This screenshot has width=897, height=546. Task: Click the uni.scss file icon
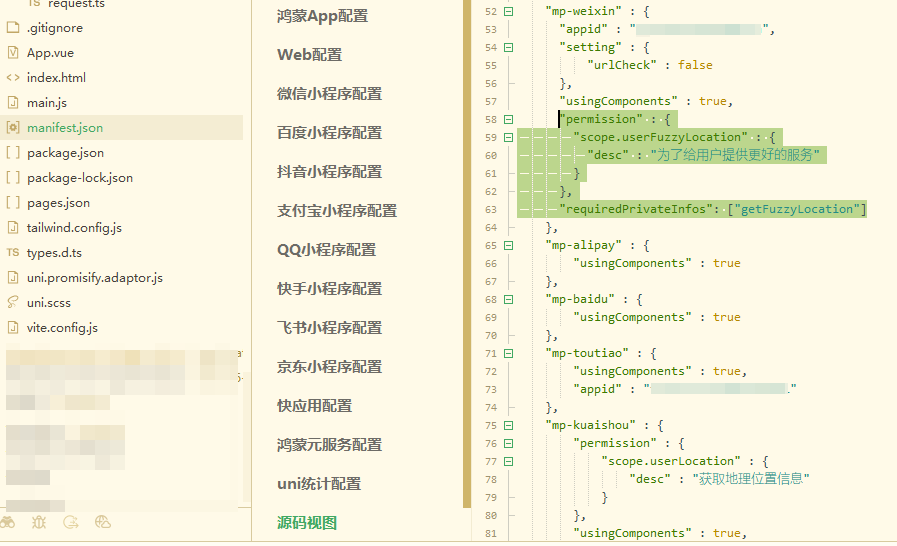tap(13, 302)
